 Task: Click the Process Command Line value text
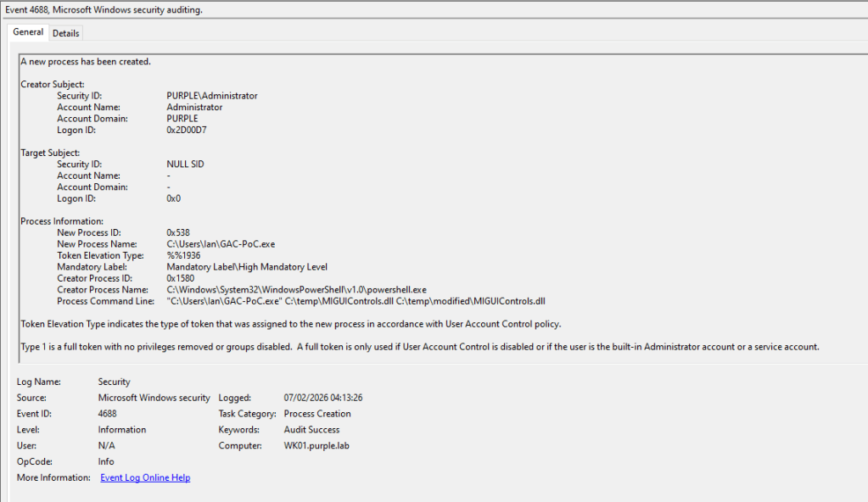click(356, 301)
